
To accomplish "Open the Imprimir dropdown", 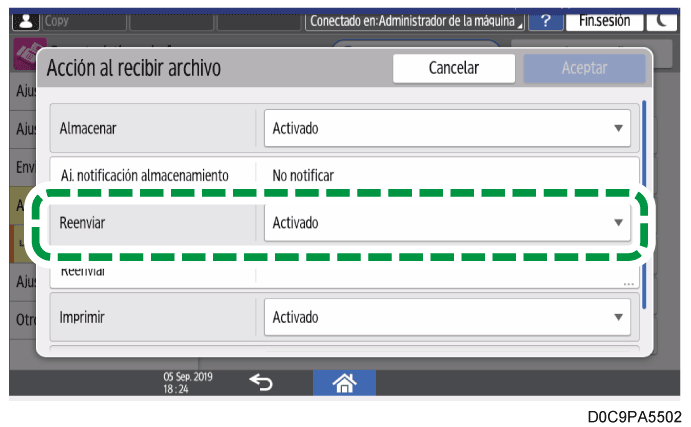I will [x=450, y=317].
